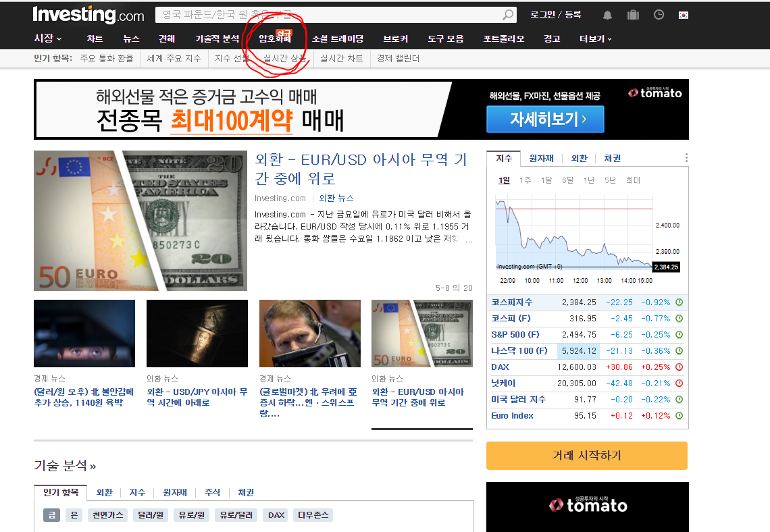Open the portfolio briefcase icon
This screenshot has height=532, width=770.
click(x=633, y=15)
